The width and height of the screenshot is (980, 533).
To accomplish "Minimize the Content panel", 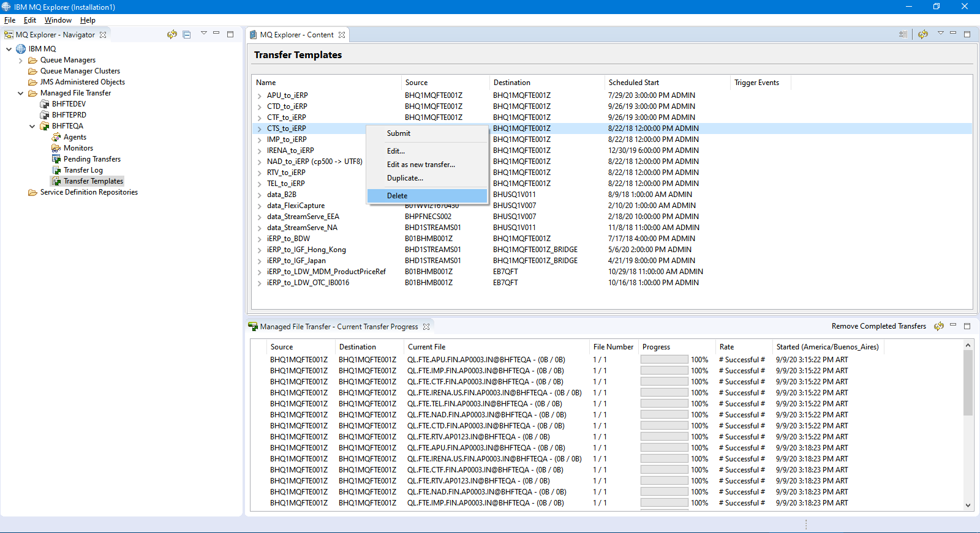I will point(953,33).
